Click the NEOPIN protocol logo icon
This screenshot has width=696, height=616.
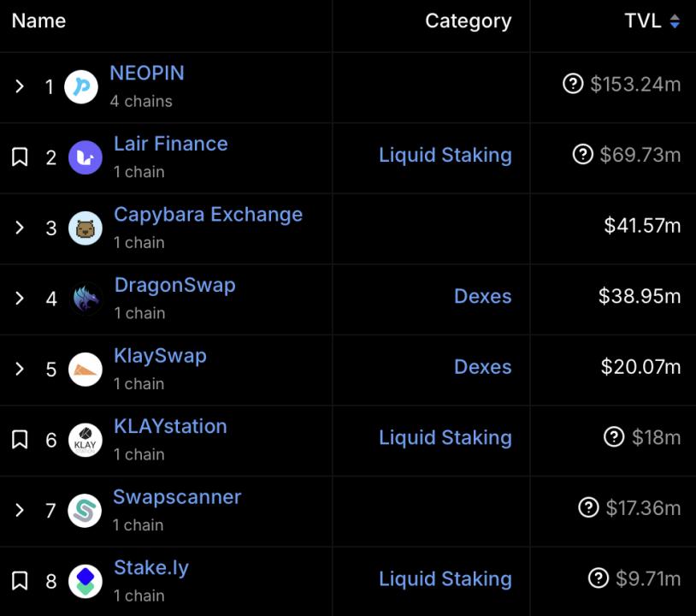tap(81, 87)
